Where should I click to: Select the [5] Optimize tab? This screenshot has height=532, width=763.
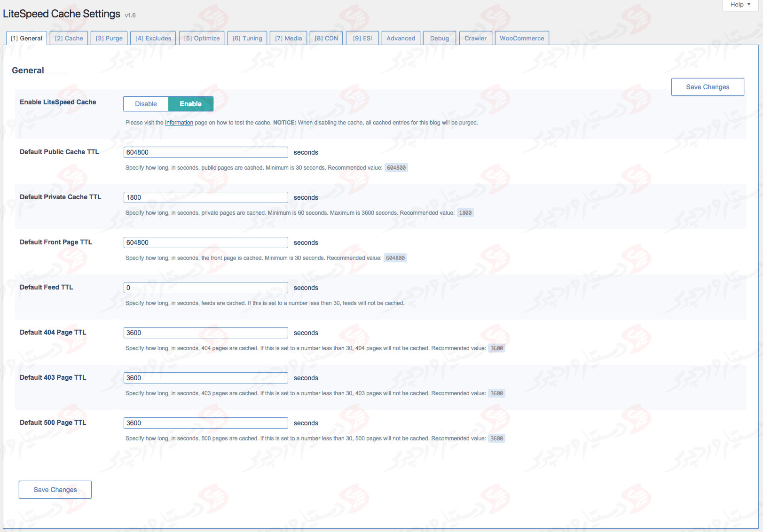[x=202, y=39]
